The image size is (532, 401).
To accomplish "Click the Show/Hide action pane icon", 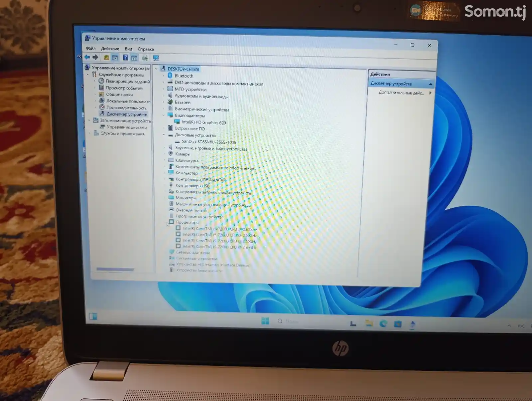I will click(134, 58).
